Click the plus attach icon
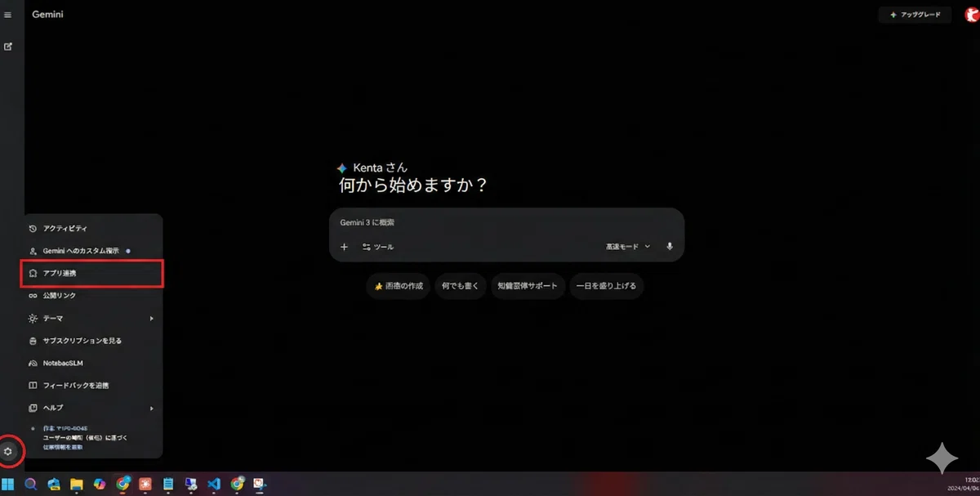 tap(344, 247)
